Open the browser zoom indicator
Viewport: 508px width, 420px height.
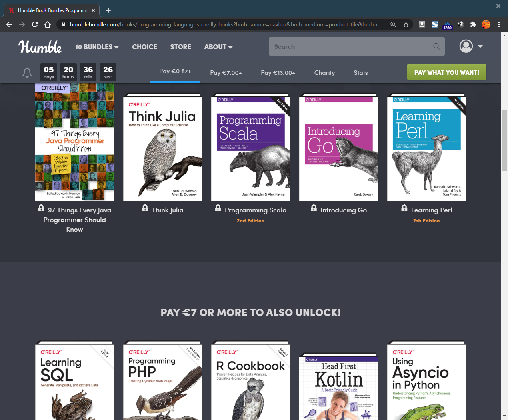coord(393,24)
